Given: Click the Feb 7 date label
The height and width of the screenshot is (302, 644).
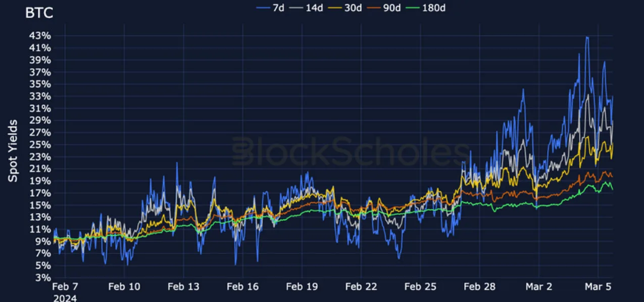Looking at the screenshot, I should point(66,287).
